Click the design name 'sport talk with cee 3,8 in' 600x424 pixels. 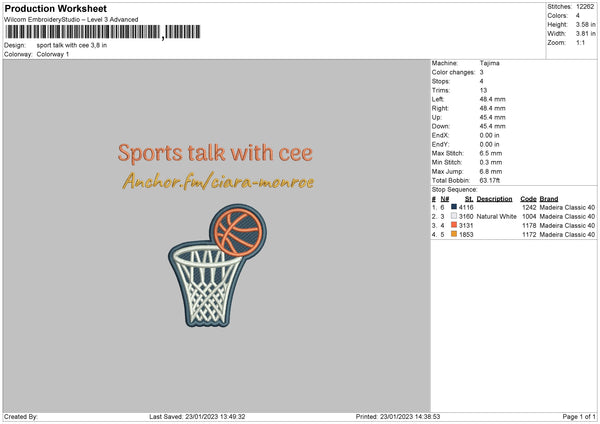tap(72, 45)
